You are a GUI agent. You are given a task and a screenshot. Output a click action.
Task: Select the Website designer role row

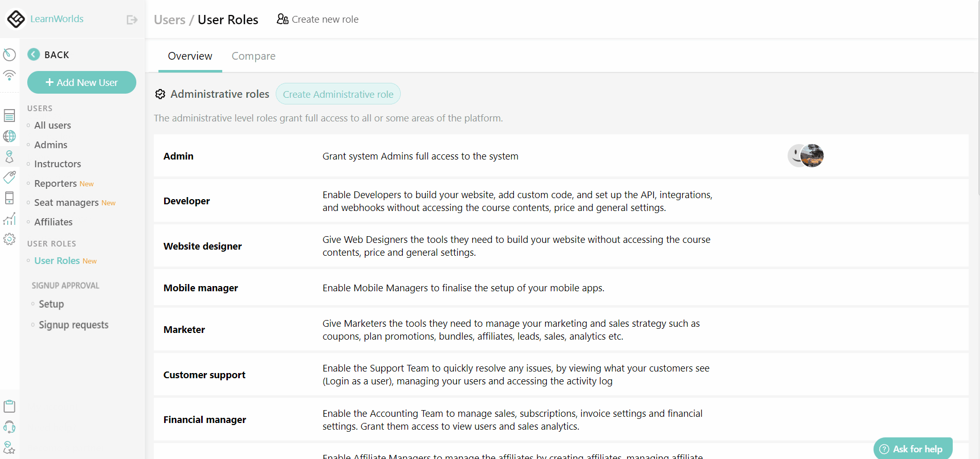pos(561,246)
